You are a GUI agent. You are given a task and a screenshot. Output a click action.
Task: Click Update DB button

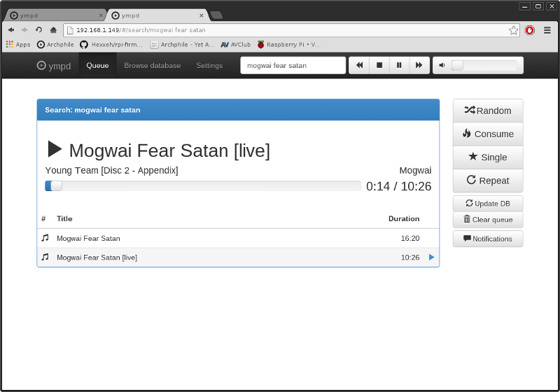coord(488,204)
